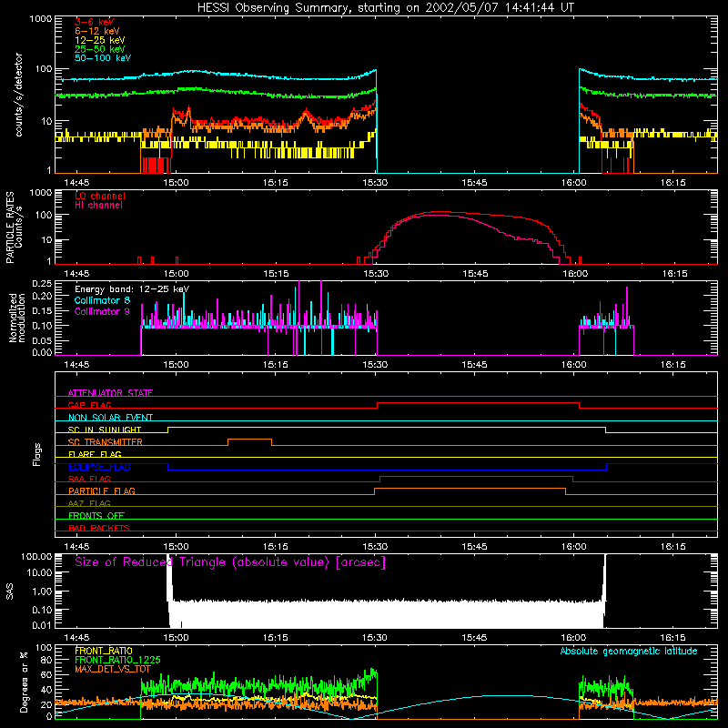Select the 3-6 keV legend label

(95, 22)
